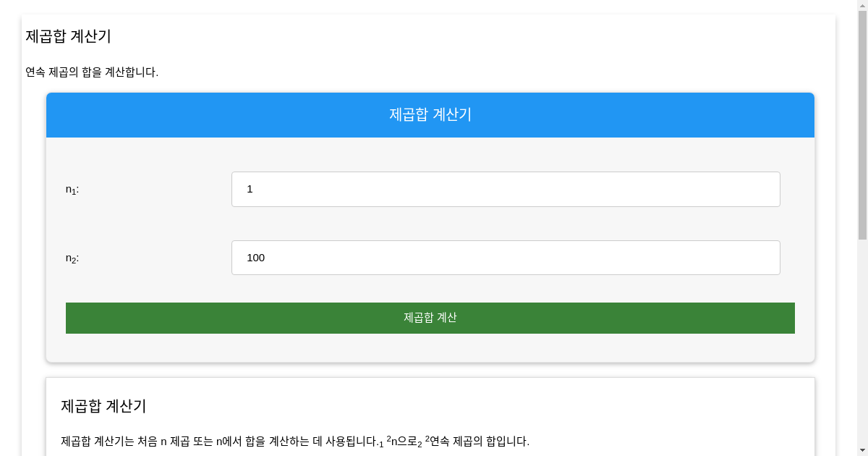Click the lower section heading 제곱합 계산기
This screenshot has width=868, height=456.
point(103,406)
